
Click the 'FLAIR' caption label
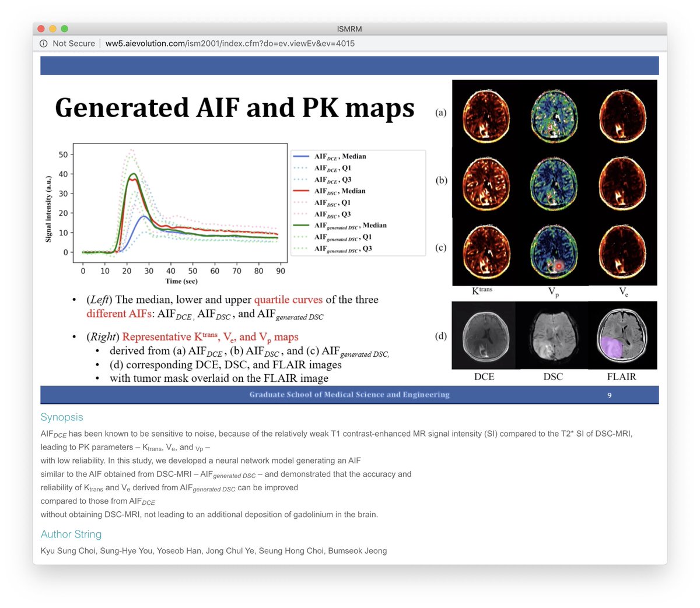click(622, 377)
